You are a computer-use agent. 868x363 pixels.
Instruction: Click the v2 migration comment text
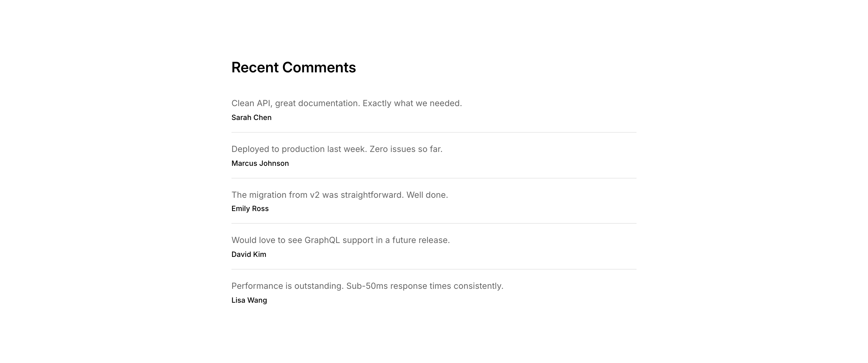pos(339,195)
